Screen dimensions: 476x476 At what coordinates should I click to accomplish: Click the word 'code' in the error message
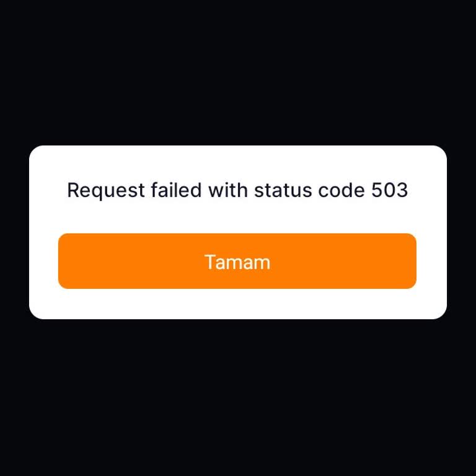tap(342, 190)
